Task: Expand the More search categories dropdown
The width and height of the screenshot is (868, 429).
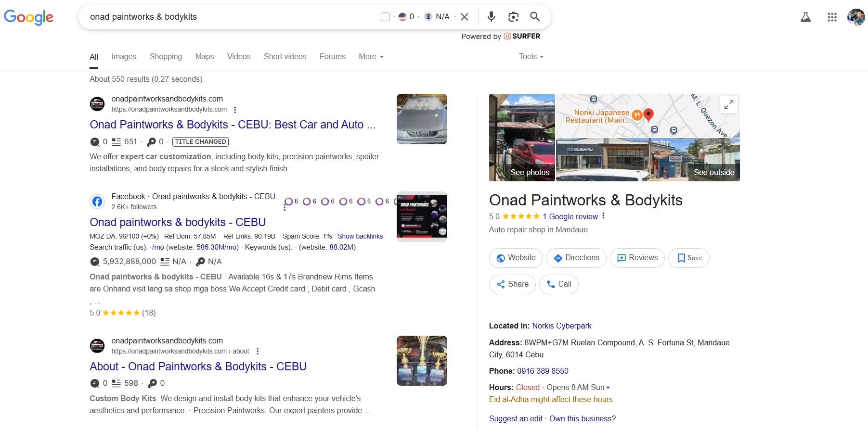Action: [371, 57]
